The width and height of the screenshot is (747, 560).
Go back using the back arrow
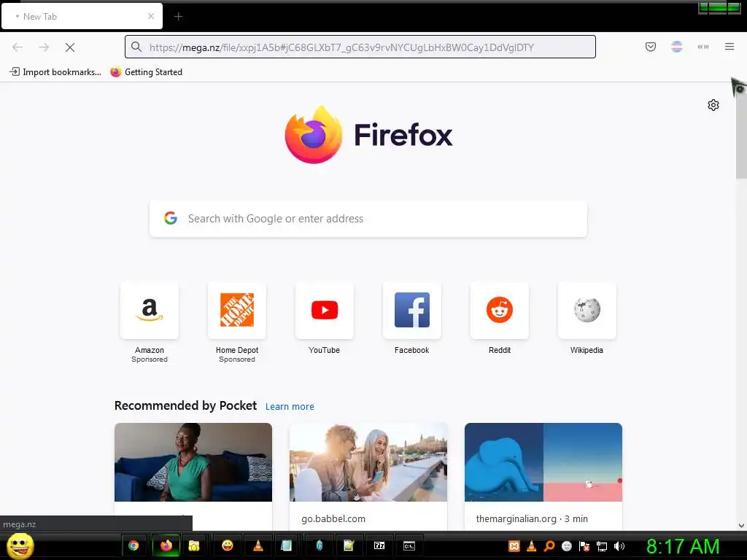point(18,47)
